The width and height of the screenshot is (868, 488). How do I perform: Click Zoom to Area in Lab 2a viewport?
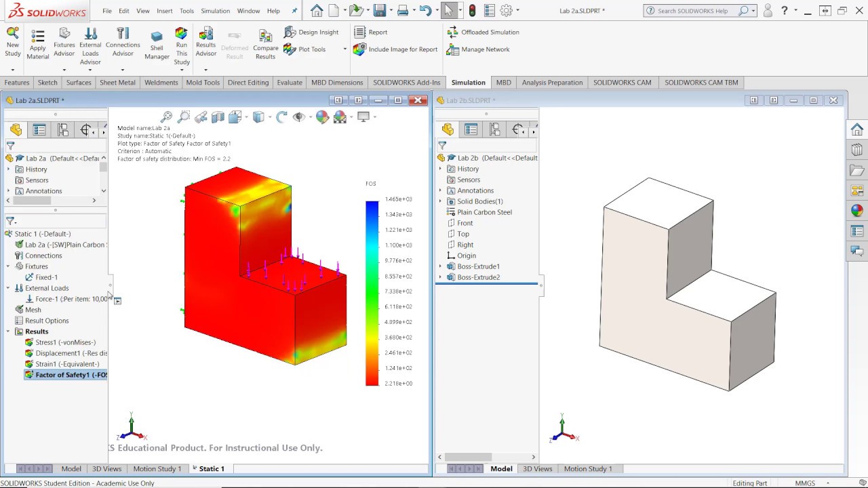tap(183, 117)
